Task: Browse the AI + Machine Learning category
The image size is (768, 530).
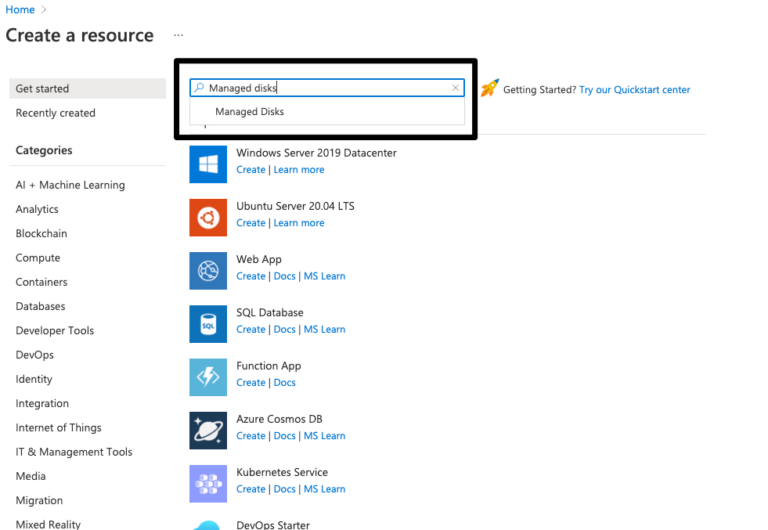Action: click(x=70, y=185)
